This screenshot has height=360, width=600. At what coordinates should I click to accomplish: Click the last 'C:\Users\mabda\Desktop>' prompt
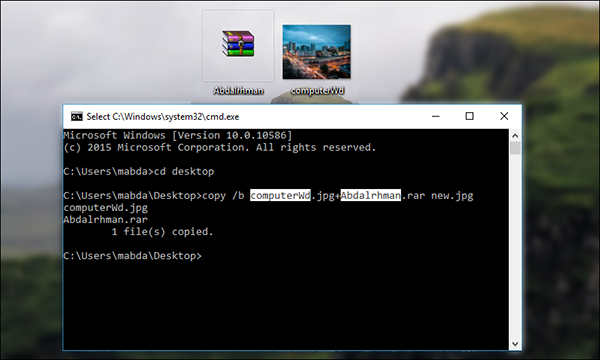[x=132, y=256]
